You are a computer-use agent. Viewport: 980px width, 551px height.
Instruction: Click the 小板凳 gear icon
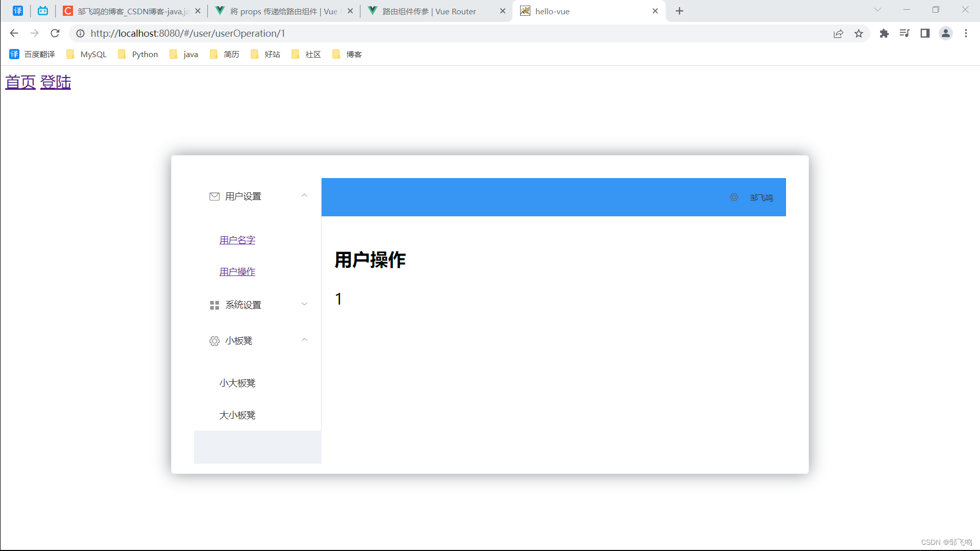pyautogui.click(x=214, y=341)
